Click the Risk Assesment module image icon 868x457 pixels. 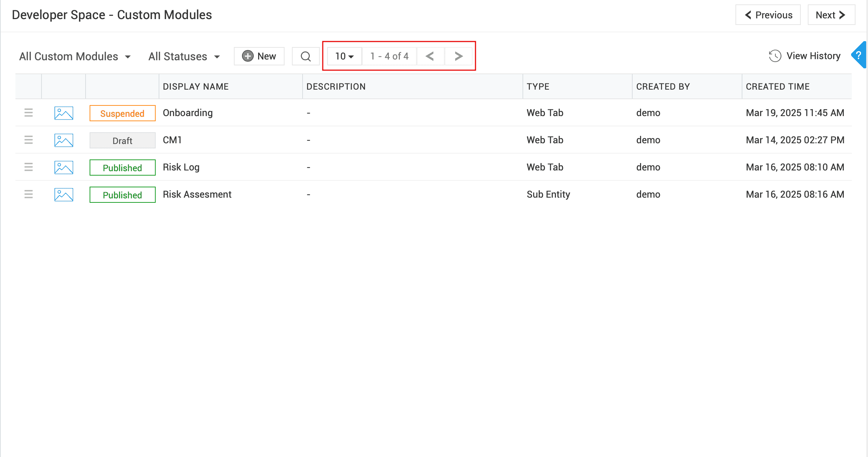pos(64,195)
